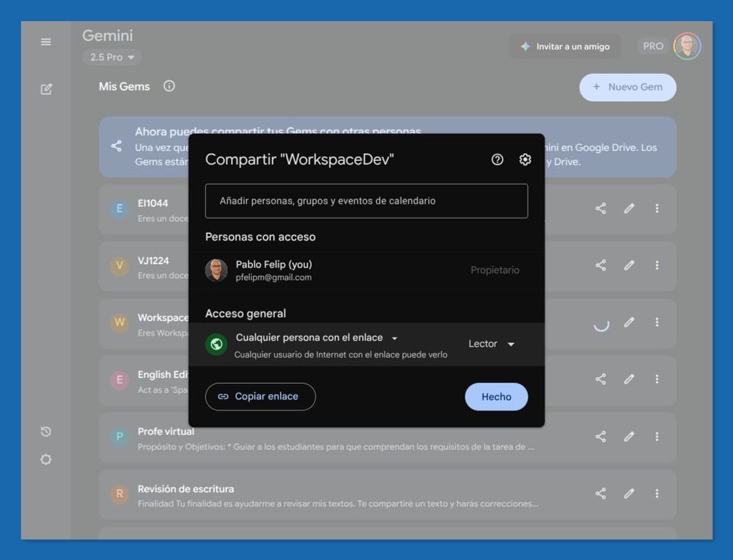Screen dimensions: 733x560
Task: Click the share icon in the info banner
Action: pyautogui.click(x=117, y=146)
